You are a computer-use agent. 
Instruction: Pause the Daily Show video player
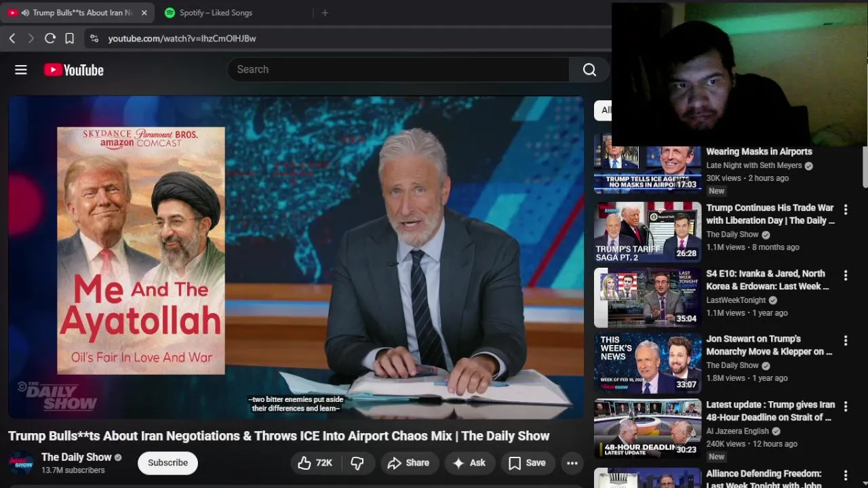296,258
